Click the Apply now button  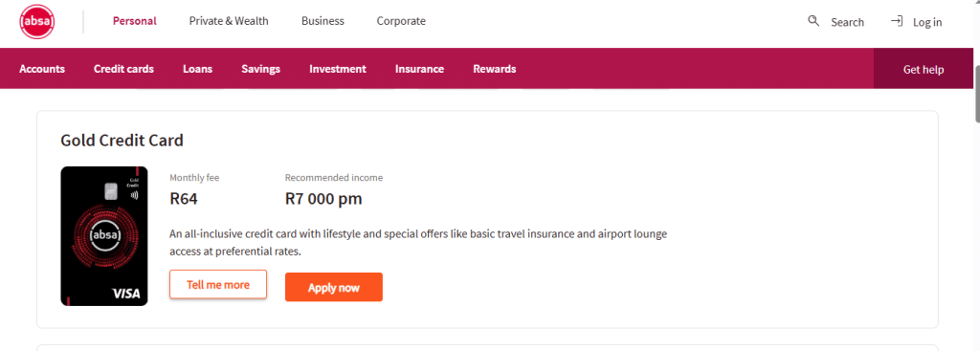334,287
